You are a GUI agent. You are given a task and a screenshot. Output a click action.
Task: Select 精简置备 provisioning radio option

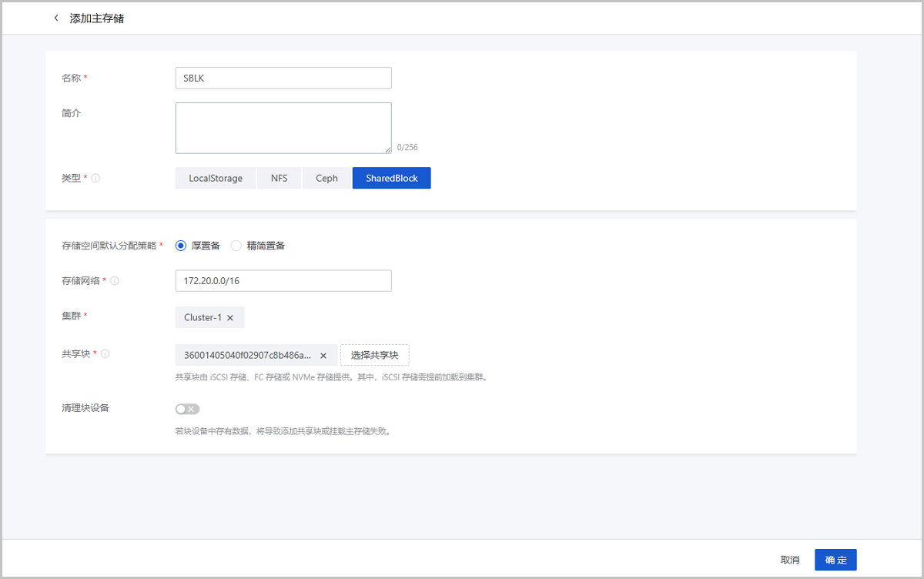(x=236, y=246)
